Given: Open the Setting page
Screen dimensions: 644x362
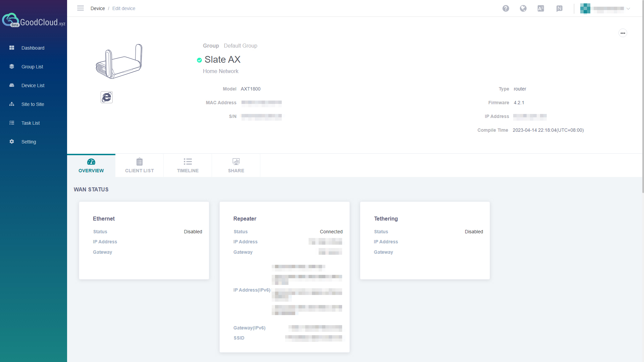Looking at the screenshot, I should coord(29,142).
